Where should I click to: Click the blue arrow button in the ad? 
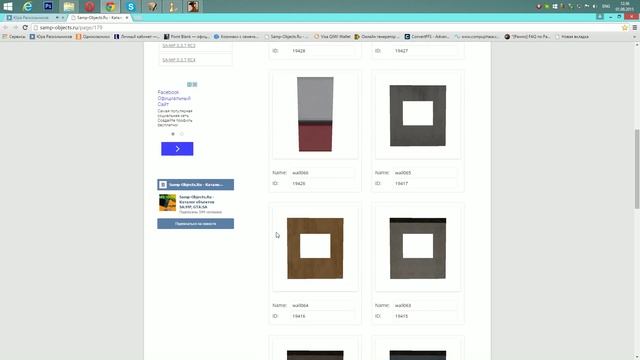click(177, 149)
